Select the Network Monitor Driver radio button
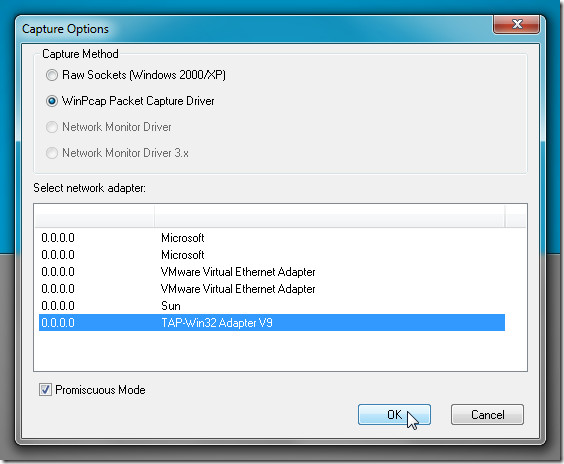The height and width of the screenshot is (464, 564). 52,127
